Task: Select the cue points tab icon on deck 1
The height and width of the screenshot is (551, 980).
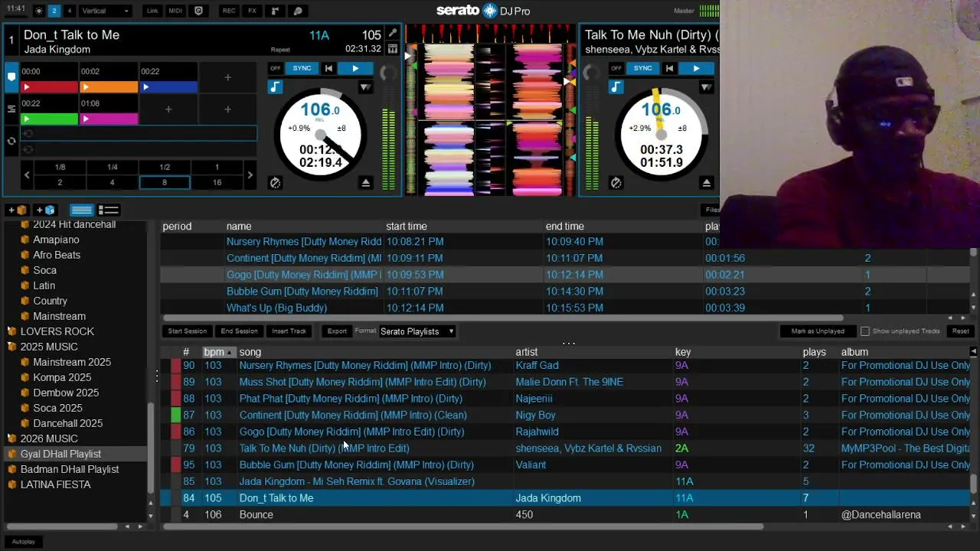Action: coord(11,77)
